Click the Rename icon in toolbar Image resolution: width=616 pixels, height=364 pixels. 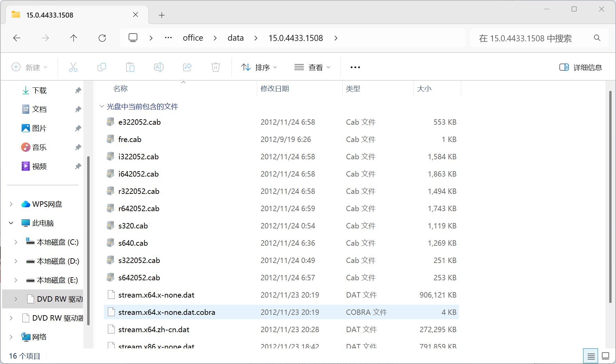tap(158, 67)
